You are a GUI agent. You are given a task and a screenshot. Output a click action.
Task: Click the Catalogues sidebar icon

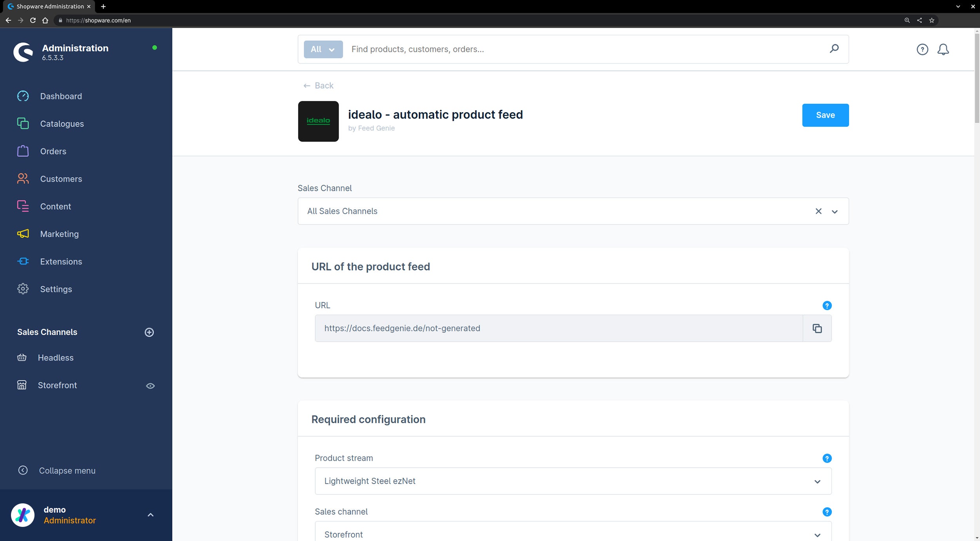tap(23, 123)
